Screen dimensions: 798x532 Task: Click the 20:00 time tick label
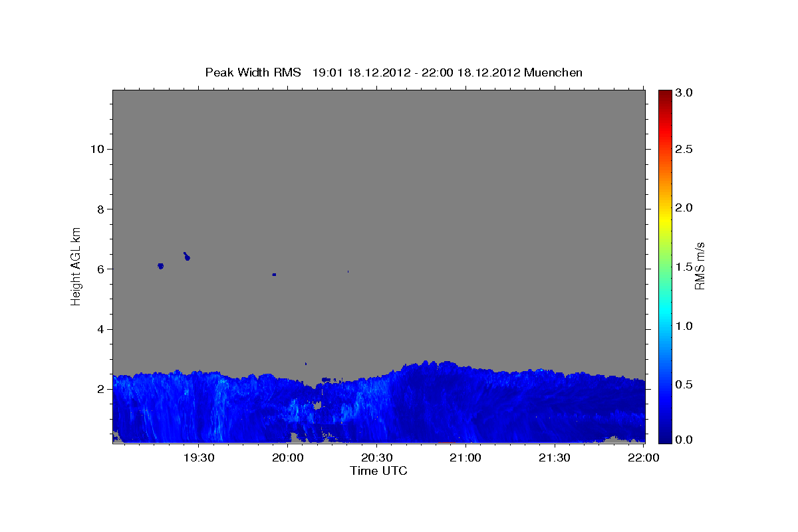pyautogui.click(x=288, y=458)
